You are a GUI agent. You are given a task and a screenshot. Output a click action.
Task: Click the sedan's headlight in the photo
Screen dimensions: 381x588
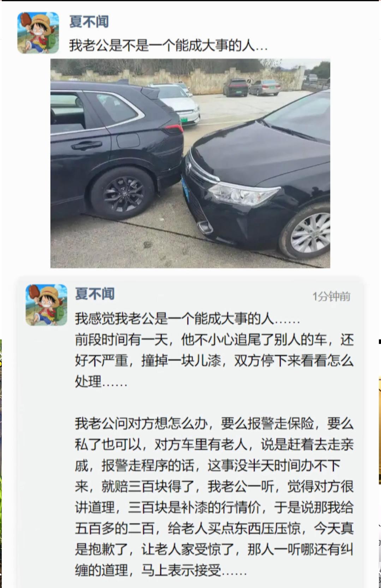point(243,193)
